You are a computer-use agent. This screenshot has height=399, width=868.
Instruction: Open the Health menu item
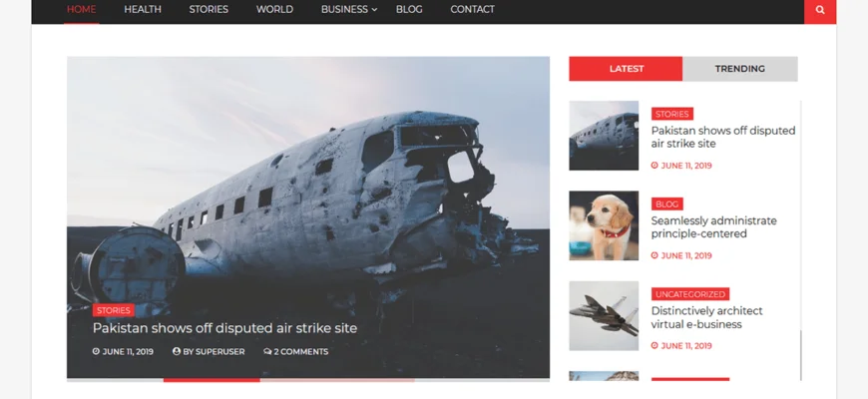pyautogui.click(x=143, y=10)
